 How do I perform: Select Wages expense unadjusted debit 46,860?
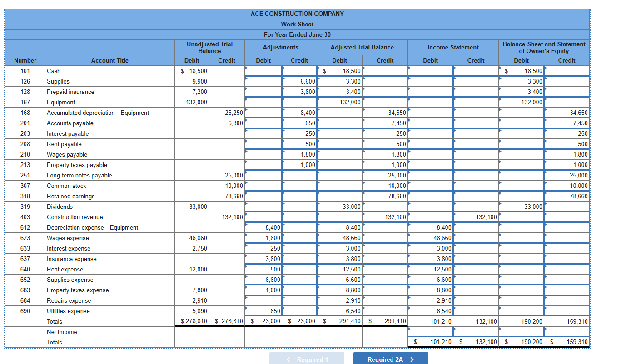pyautogui.click(x=192, y=238)
